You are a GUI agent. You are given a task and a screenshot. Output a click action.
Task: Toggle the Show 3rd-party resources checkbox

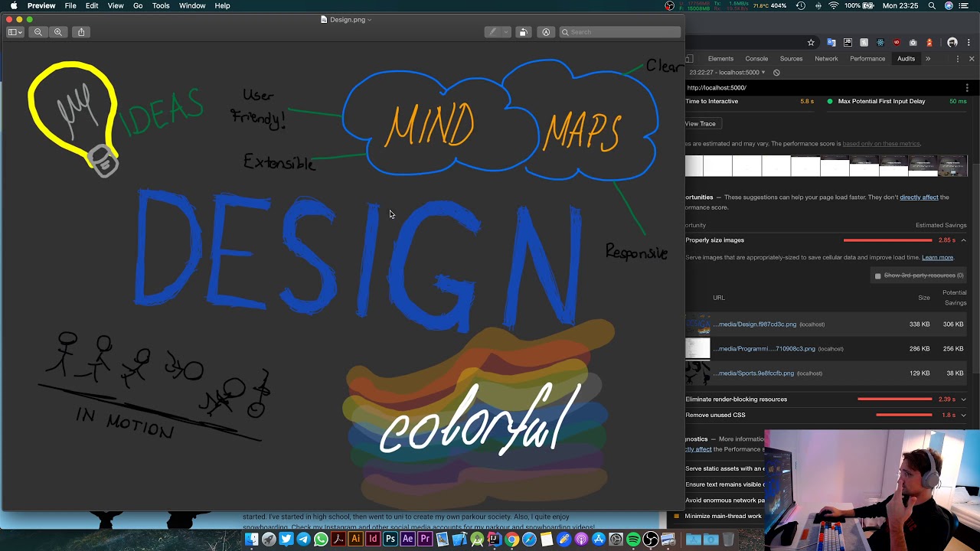coord(878,275)
